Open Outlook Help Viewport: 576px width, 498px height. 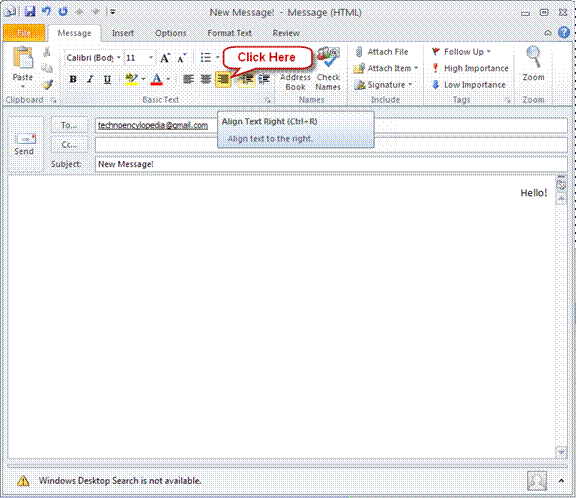pyautogui.click(x=564, y=32)
